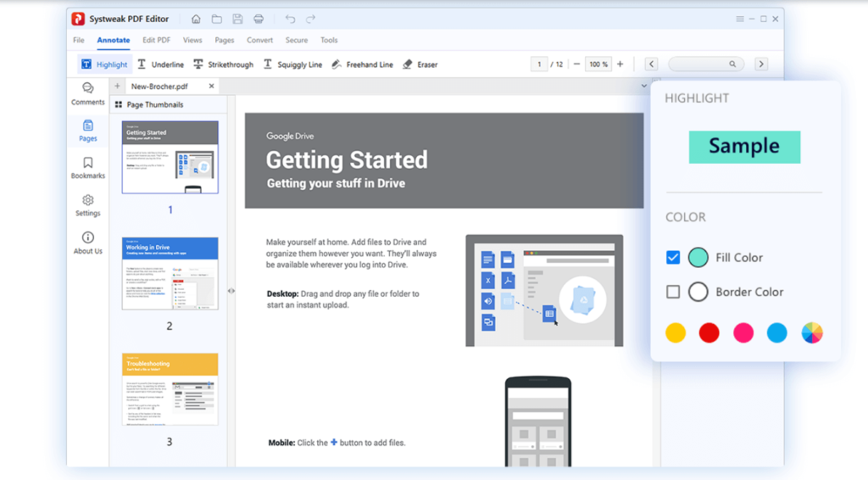Viewport: 868px width, 480px height.
Task: Select the Strikethrough tool
Action: pos(223,64)
